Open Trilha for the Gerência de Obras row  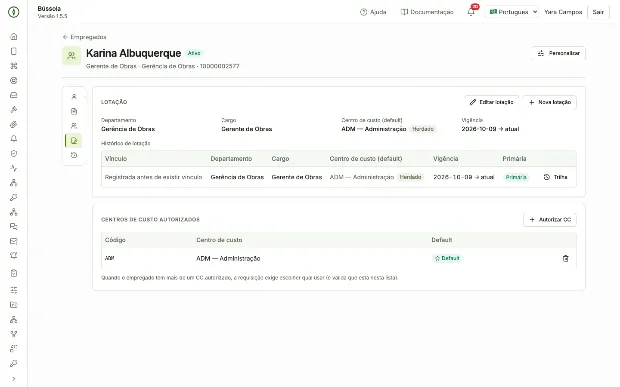click(556, 177)
